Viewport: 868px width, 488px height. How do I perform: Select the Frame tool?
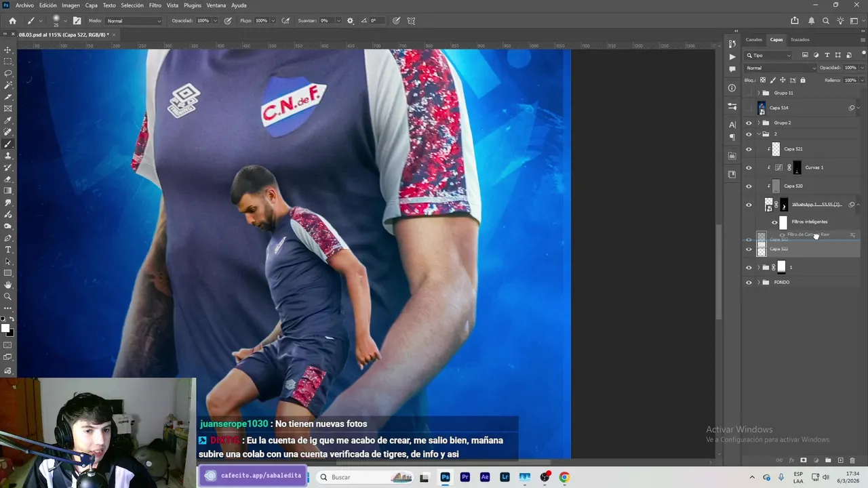(x=8, y=108)
